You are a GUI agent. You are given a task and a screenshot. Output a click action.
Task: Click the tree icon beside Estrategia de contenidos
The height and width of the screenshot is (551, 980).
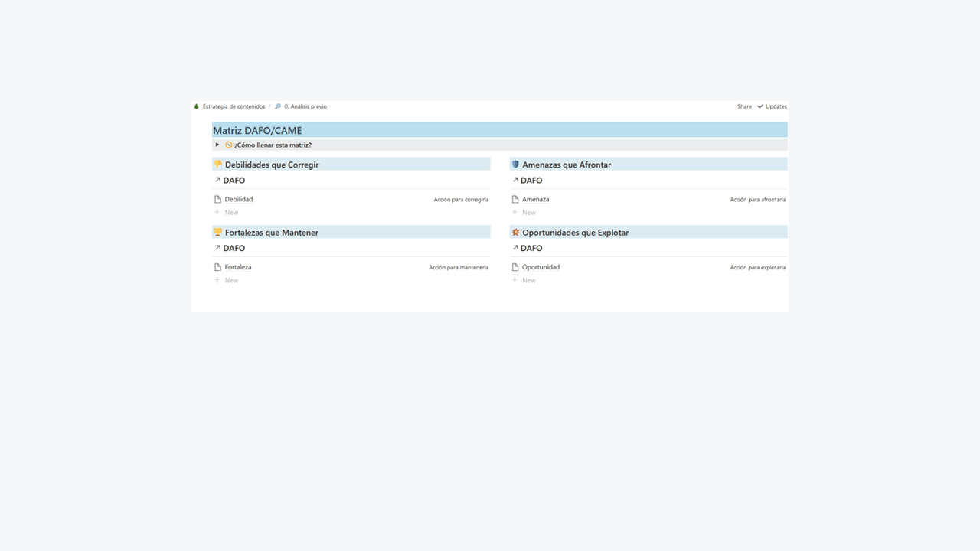tap(197, 106)
